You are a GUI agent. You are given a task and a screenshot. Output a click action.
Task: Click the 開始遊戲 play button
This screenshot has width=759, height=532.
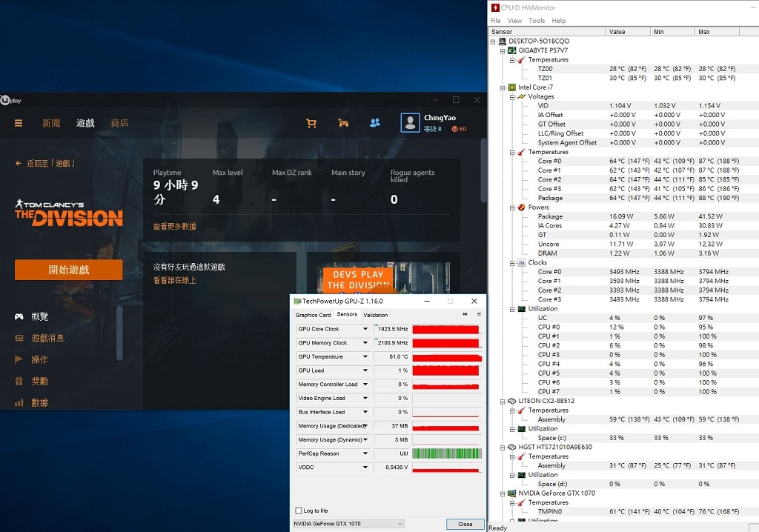[x=68, y=270]
